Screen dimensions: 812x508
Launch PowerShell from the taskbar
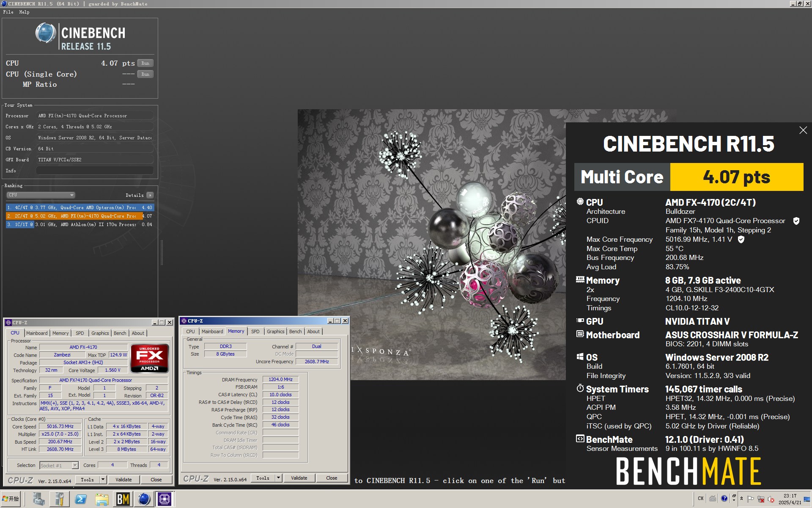pos(80,499)
